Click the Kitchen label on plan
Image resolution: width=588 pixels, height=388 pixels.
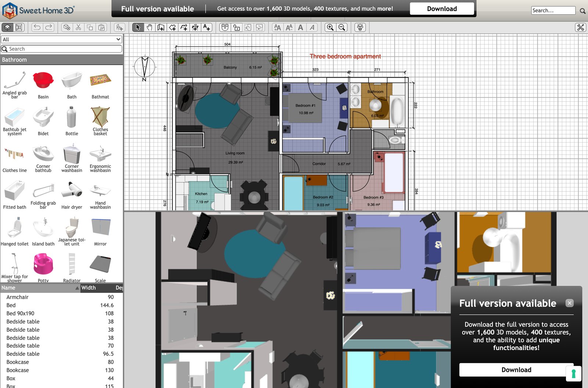(x=201, y=194)
